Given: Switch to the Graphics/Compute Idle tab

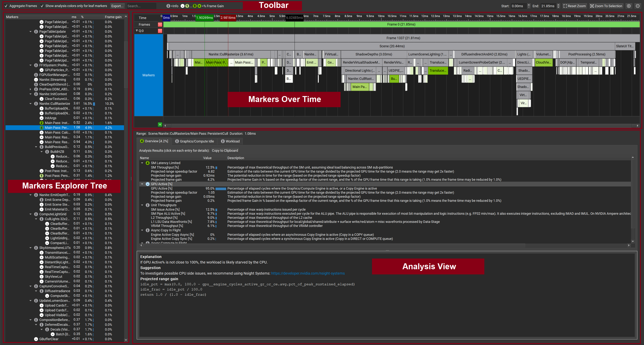Looking at the screenshot, I should pyautogui.click(x=195, y=141).
